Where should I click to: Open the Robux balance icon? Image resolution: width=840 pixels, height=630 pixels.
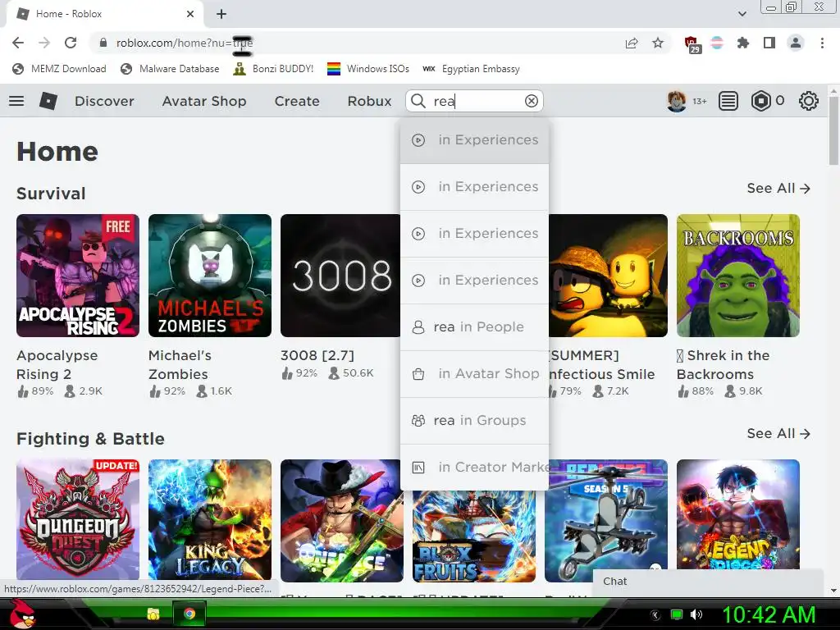[x=760, y=101]
